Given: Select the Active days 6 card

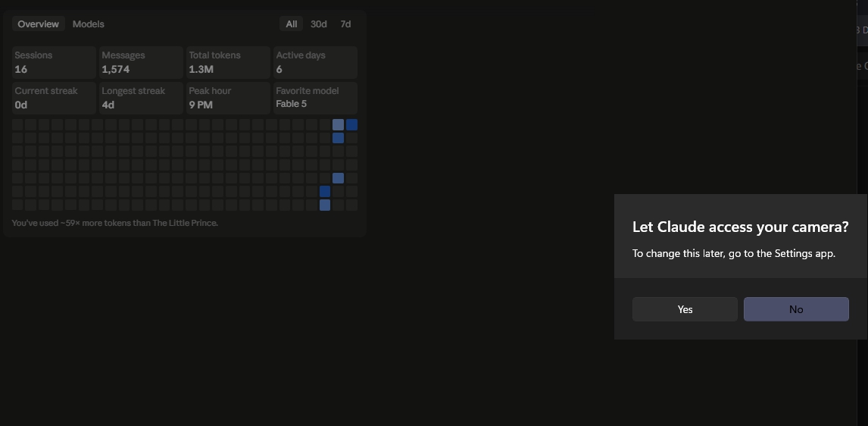Looking at the screenshot, I should click(x=316, y=62).
